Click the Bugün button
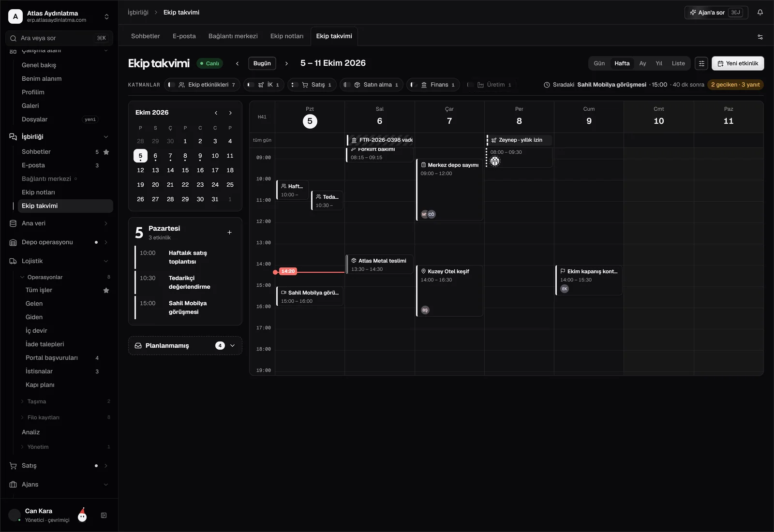The image size is (774, 532). (262, 63)
